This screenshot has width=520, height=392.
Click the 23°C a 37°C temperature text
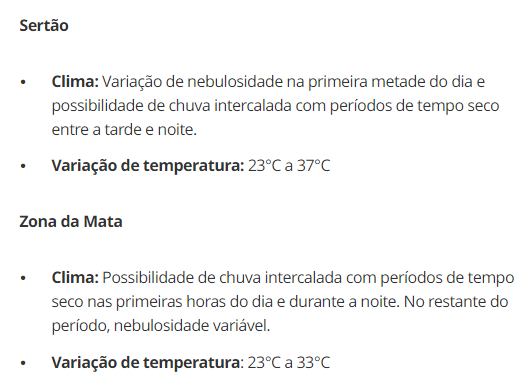click(289, 166)
